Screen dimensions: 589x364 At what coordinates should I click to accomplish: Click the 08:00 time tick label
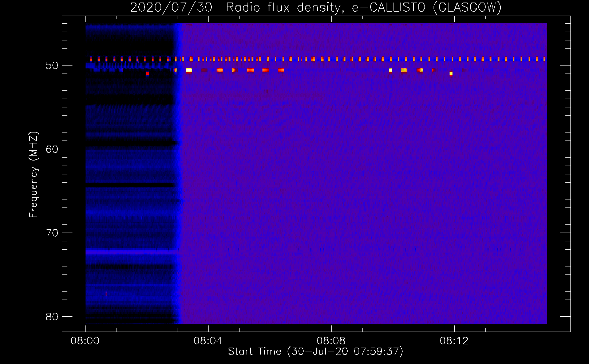pos(85,341)
